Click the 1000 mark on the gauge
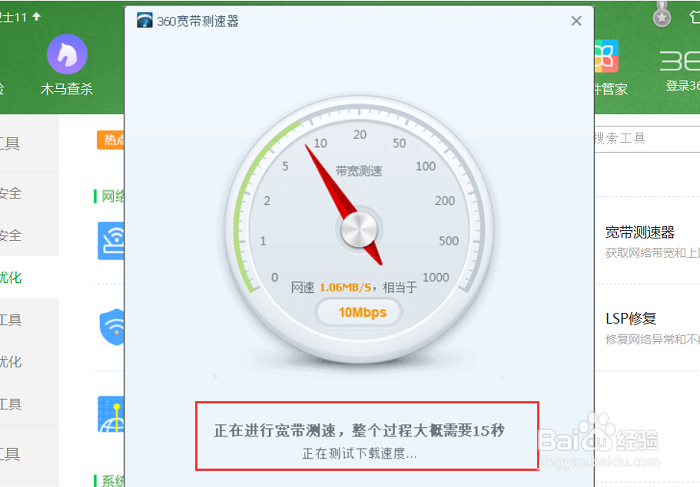This screenshot has height=487, width=700. (436, 277)
